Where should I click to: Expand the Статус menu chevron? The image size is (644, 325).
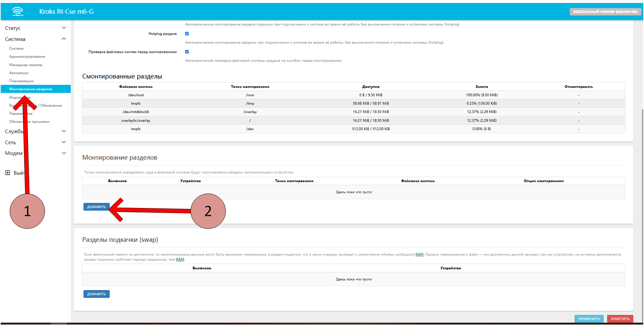click(64, 28)
